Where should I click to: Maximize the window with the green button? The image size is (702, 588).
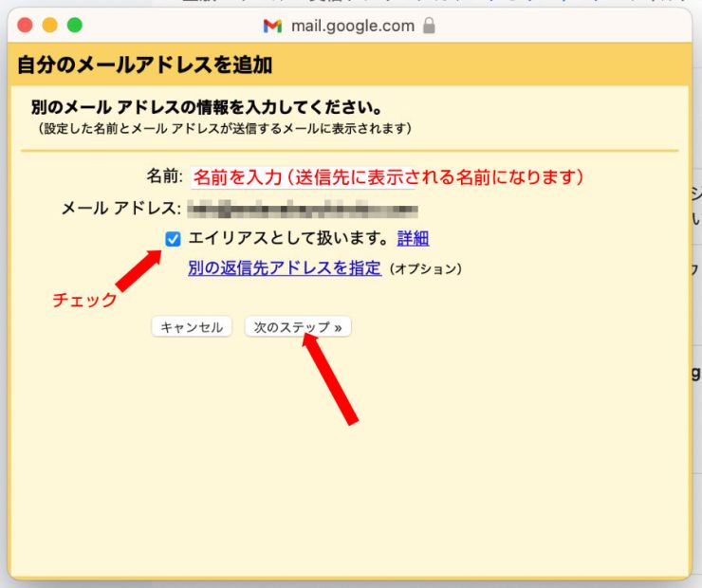tap(74, 26)
